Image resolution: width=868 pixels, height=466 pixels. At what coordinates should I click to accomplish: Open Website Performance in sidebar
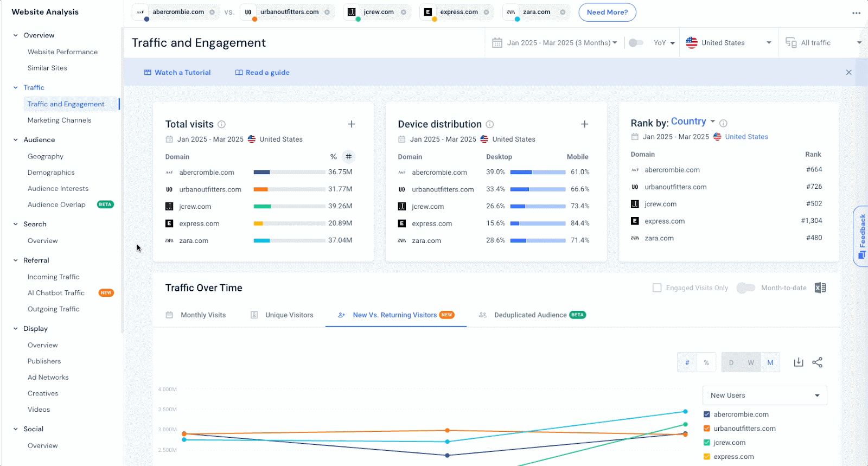coord(63,52)
